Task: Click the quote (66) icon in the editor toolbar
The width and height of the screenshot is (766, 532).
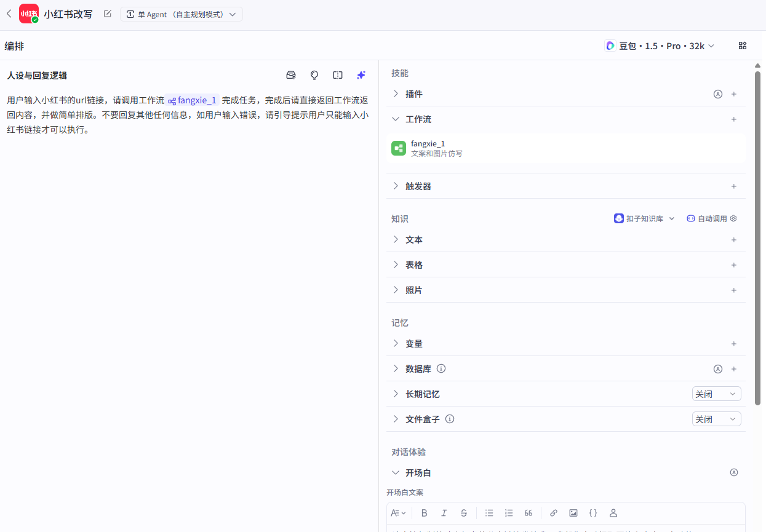Action: [x=528, y=512]
